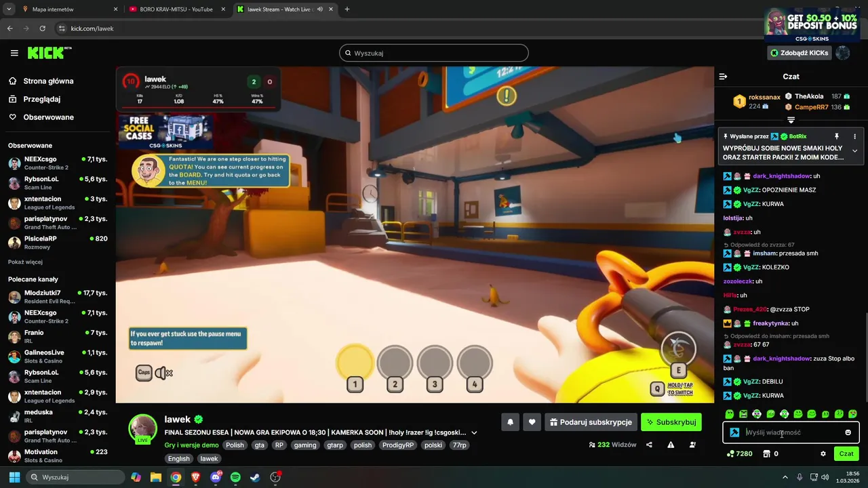This screenshot has width=868, height=488.
Task: Click the green Subskrybuj button
Action: [x=671, y=422]
